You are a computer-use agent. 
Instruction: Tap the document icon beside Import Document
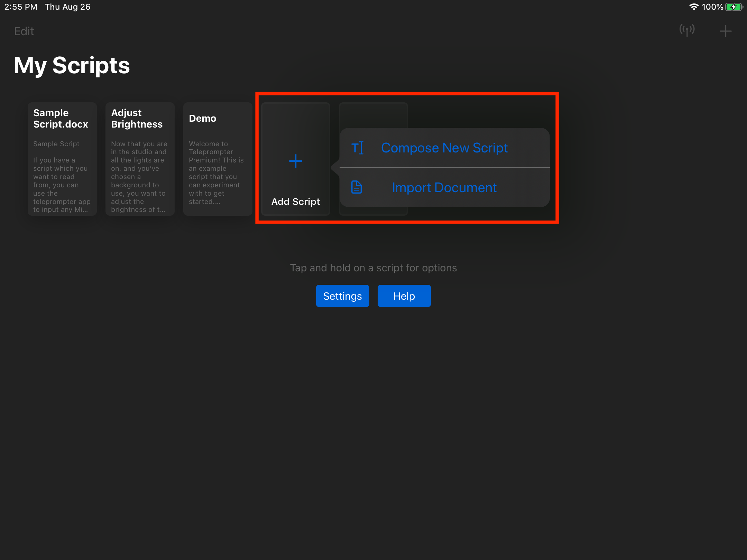357,187
